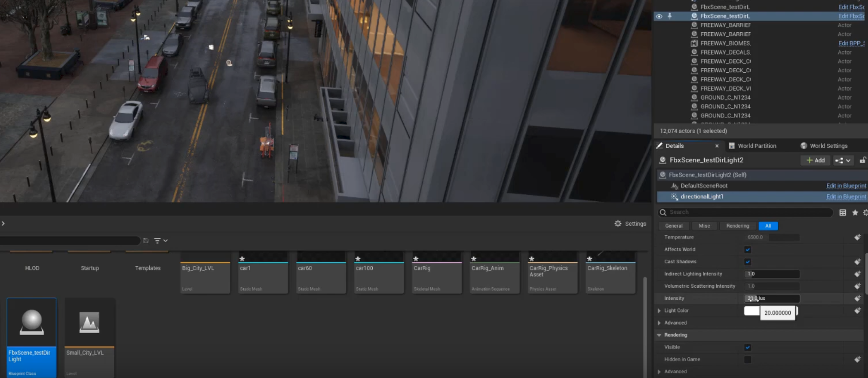Click the keyframe icon for Cast Shadows
Viewport: 868px width, 378px height.
tap(857, 262)
